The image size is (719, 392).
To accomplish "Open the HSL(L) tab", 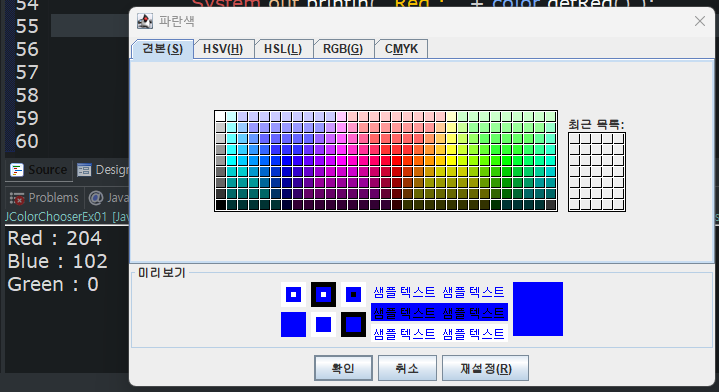I will [283, 49].
